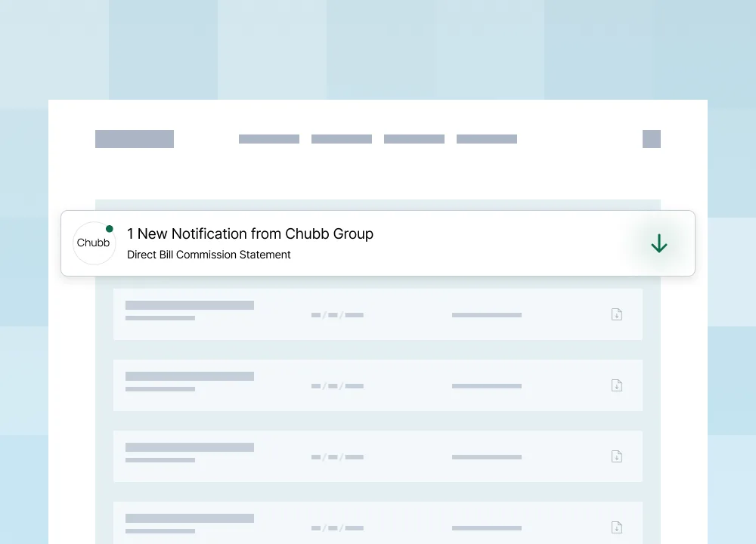Open '1 New Notification from Chubb Group' title
The height and width of the screenshot is (544, 756).
[x=250, y=233]
